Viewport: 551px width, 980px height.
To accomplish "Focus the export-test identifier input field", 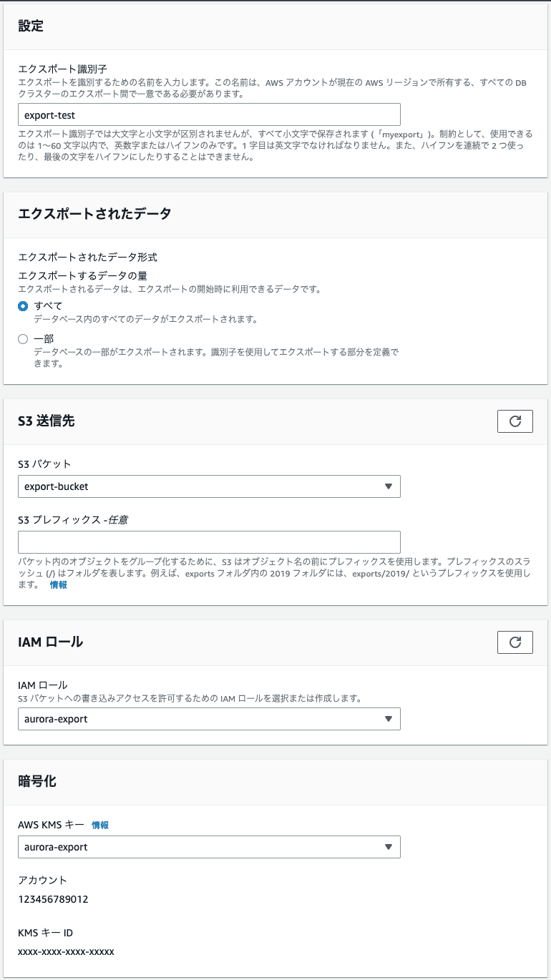I will point(208,114).
